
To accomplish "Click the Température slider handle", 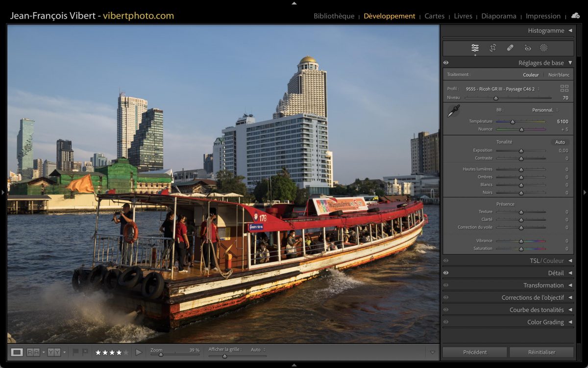I will 513,122.
